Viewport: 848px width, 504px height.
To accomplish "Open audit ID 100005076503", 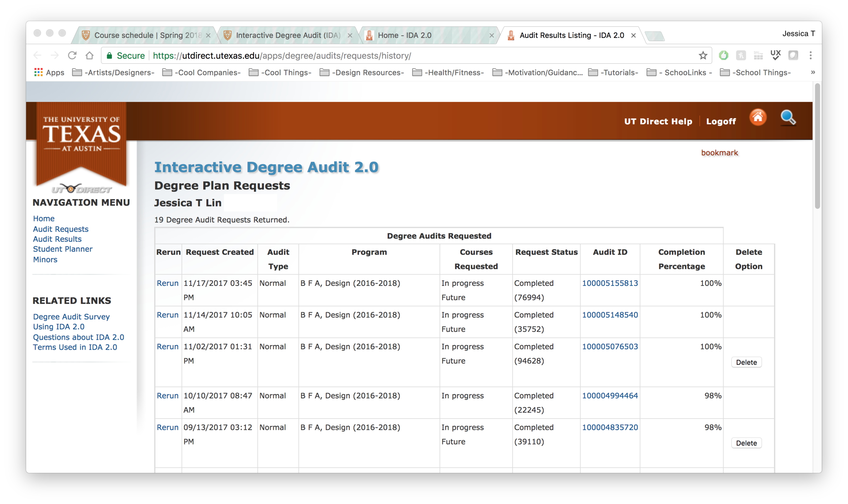I will click(x=610, y=346).
